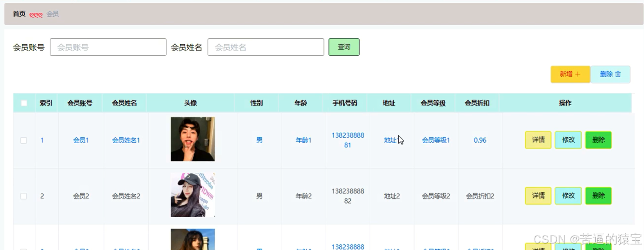Viewport: 644px width, 250px height.
Task: Click the 新增 add button
Action: click(570, 74)
